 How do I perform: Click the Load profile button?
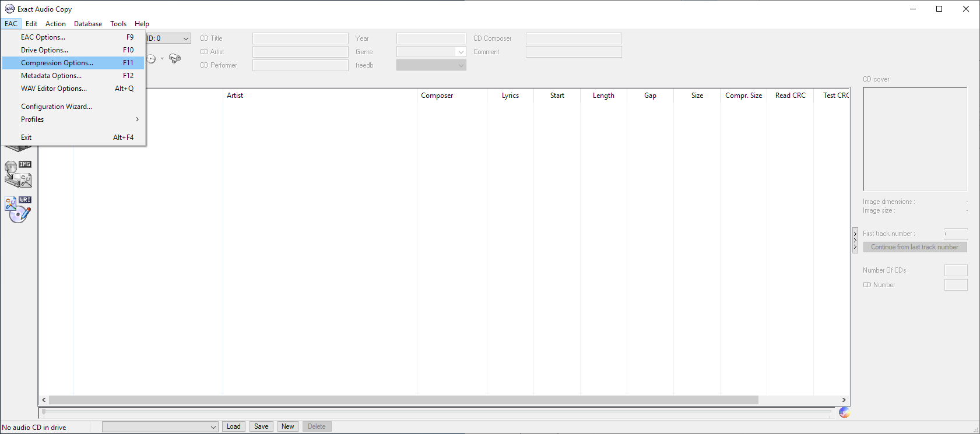tap(234, 426)
